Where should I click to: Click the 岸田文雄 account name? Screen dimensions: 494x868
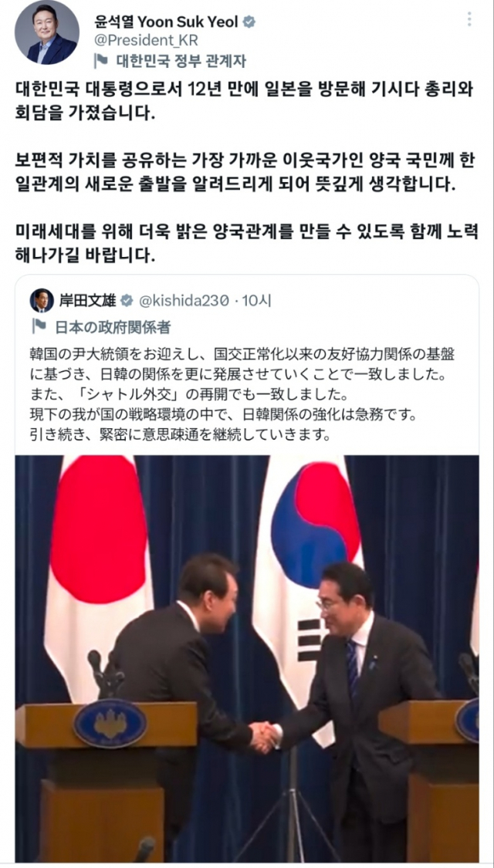pos(88,301)
